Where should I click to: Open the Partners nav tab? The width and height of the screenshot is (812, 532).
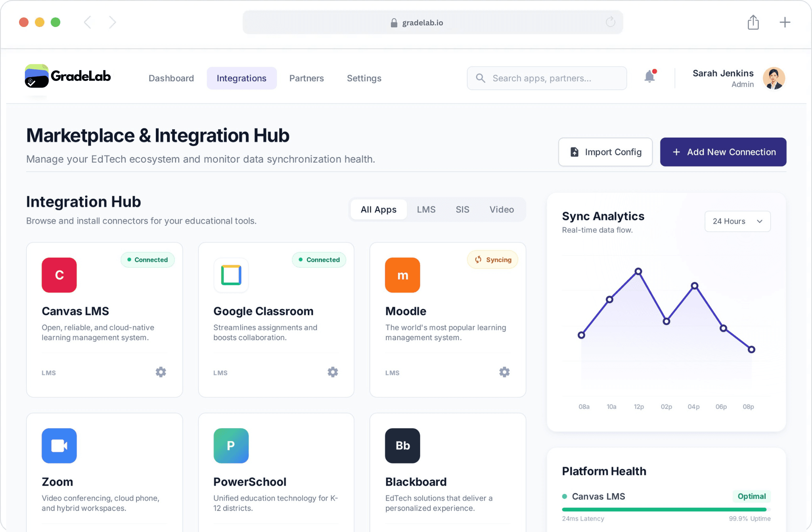coord(306,78)
